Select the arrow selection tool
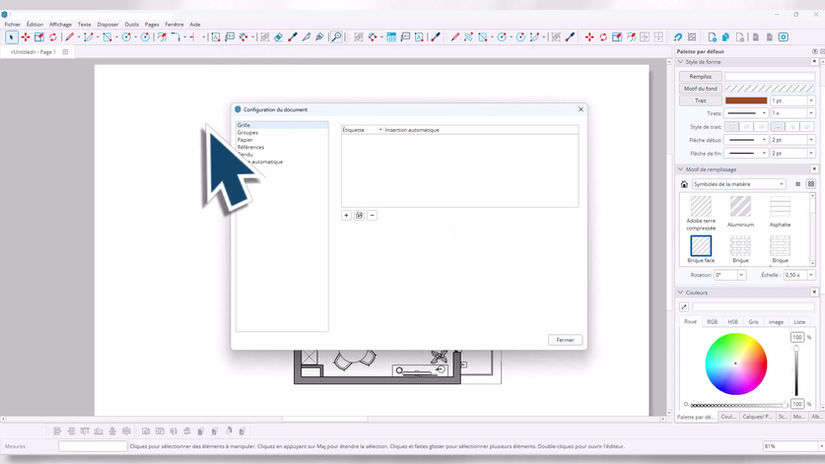Image resolution: width=825 pixels, height=464 pixels. coord(12,37)
